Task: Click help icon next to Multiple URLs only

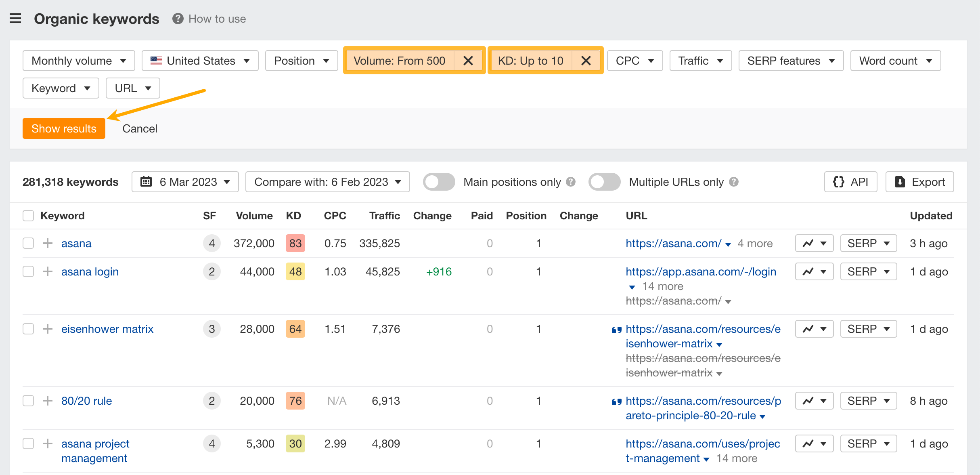Action: (734, 182)
